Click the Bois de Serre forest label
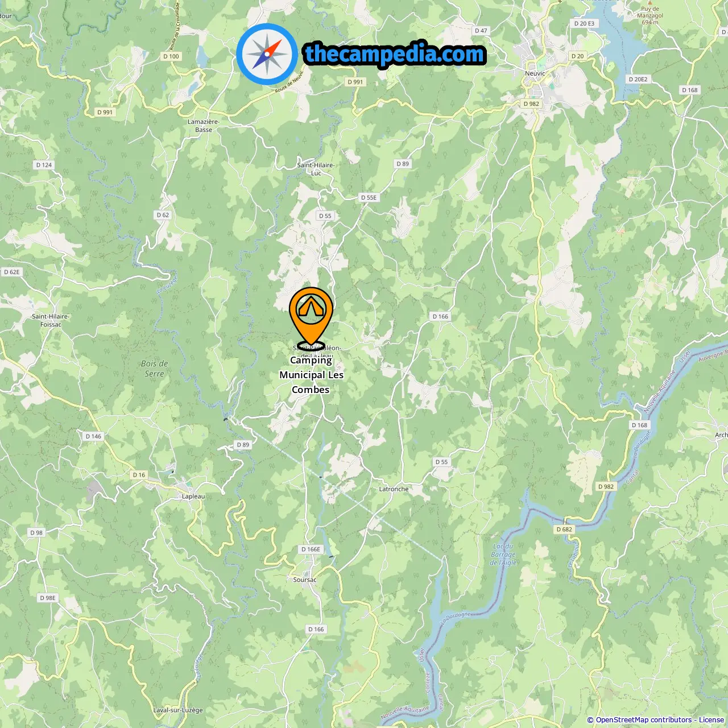This screenshot has width=728, height=728. pyautogui.click(x=155, y=369)
